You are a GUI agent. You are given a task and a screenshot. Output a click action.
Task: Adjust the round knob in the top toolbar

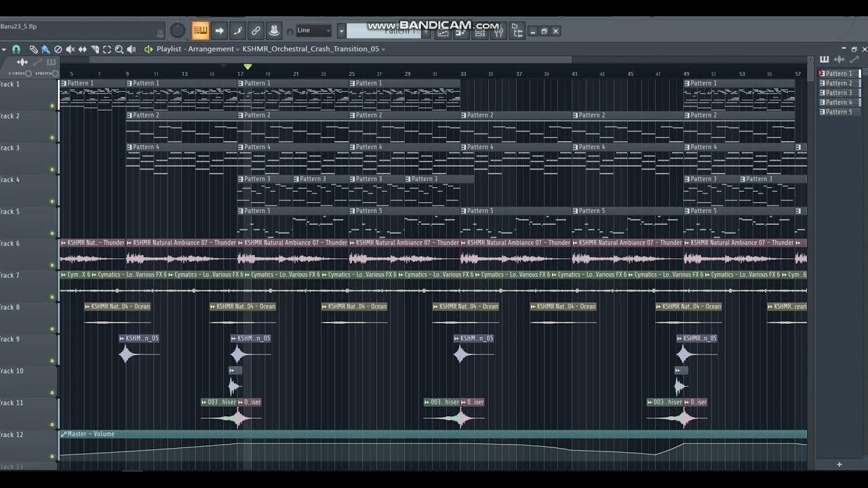(x=178, y=30)
